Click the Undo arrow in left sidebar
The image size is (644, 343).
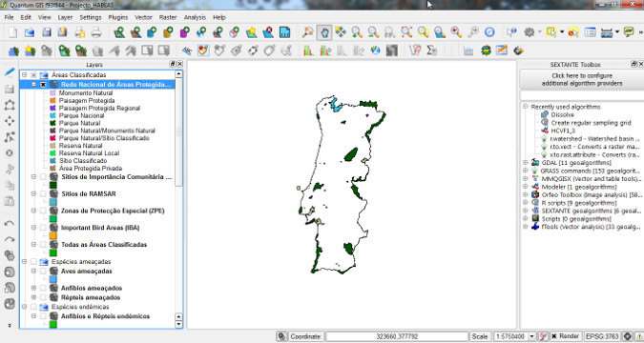(x=9, y=224)
